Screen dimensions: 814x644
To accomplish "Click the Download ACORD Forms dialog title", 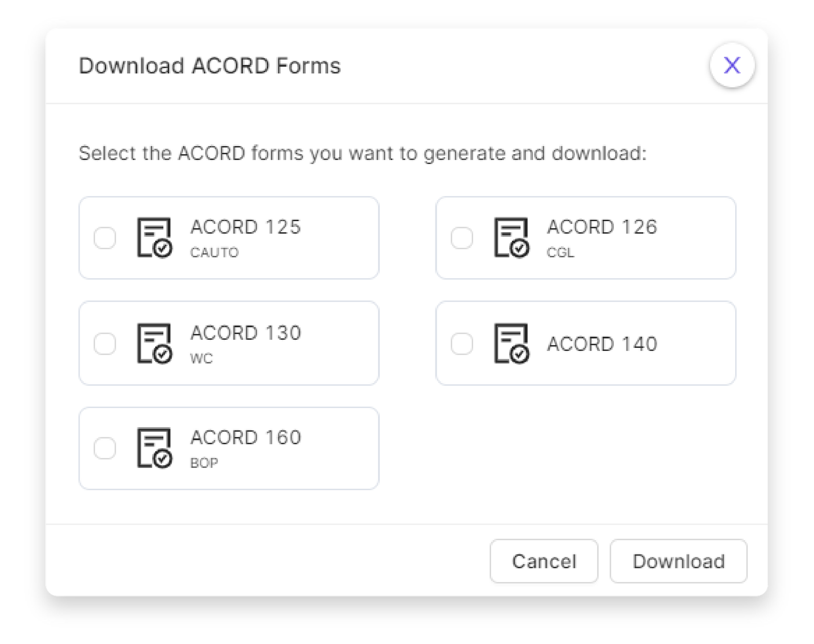I will point(210,66).
